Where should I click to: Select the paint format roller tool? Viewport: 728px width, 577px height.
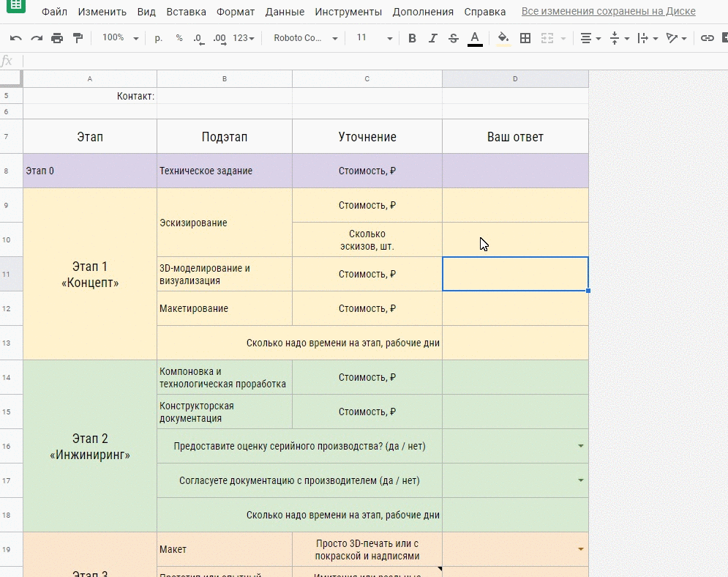pos(78,38)
